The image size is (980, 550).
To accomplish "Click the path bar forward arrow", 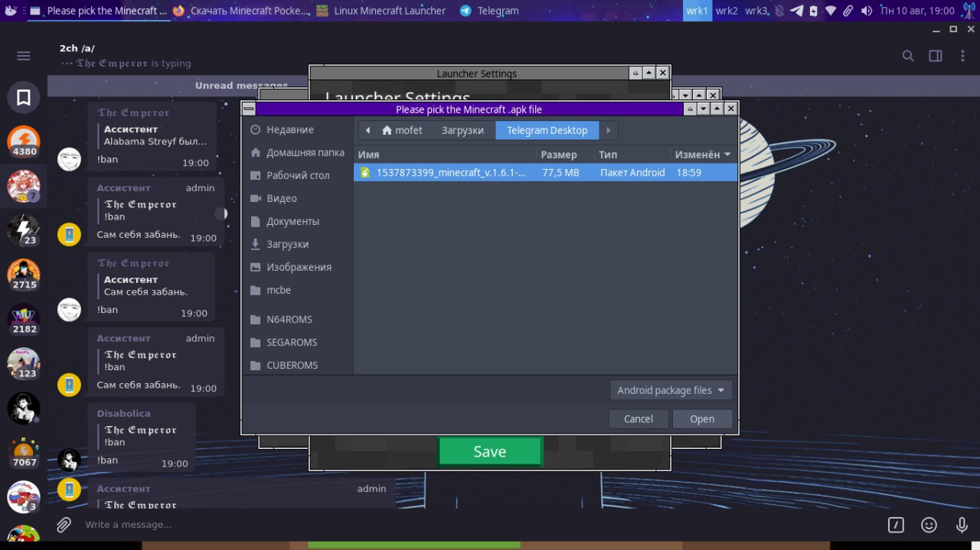I will pos(608,130).
